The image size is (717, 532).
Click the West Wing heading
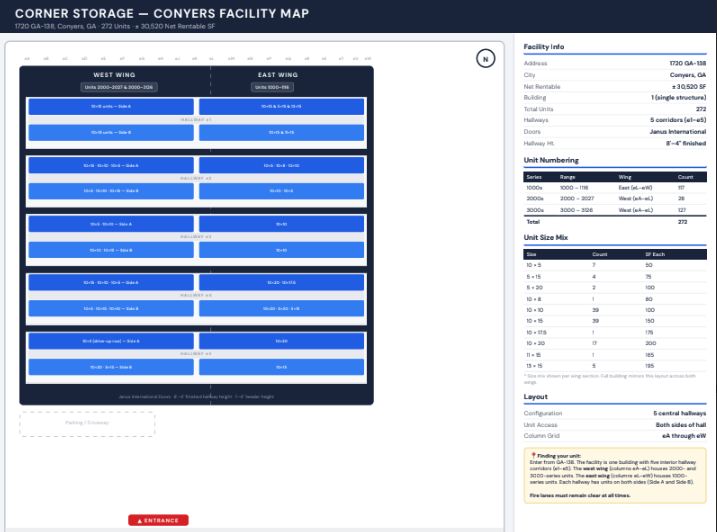click(115, 75)
